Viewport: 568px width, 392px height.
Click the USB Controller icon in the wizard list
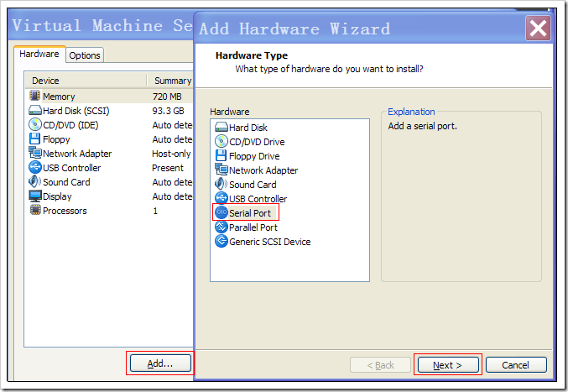pos(221,198)
